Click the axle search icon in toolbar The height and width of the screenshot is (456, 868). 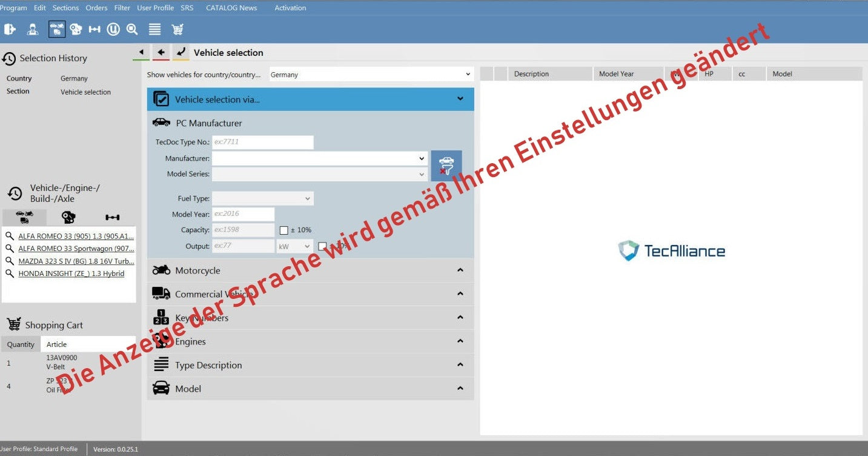pyautogui.click(x=94, y=29)
